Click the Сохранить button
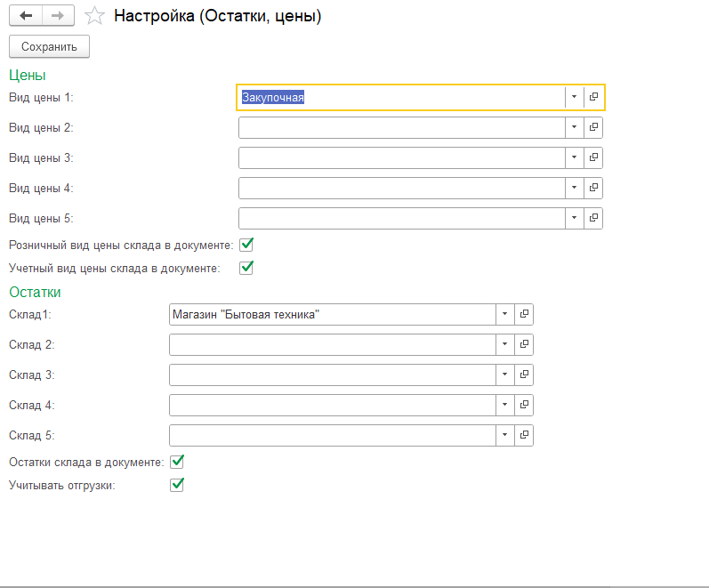 (x=49, y=46)
